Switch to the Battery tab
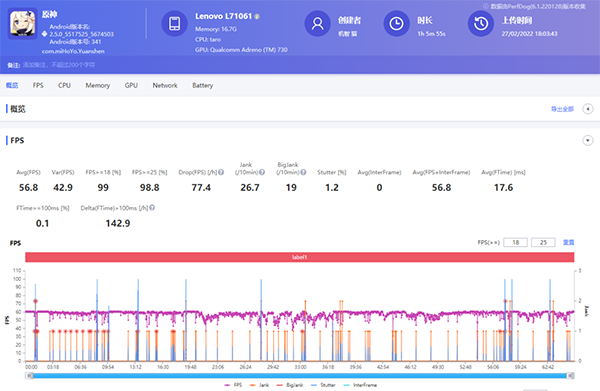Image resolution: width=600 pixels, height=391 pixels. pyautogui.click(x=202, y=85)
